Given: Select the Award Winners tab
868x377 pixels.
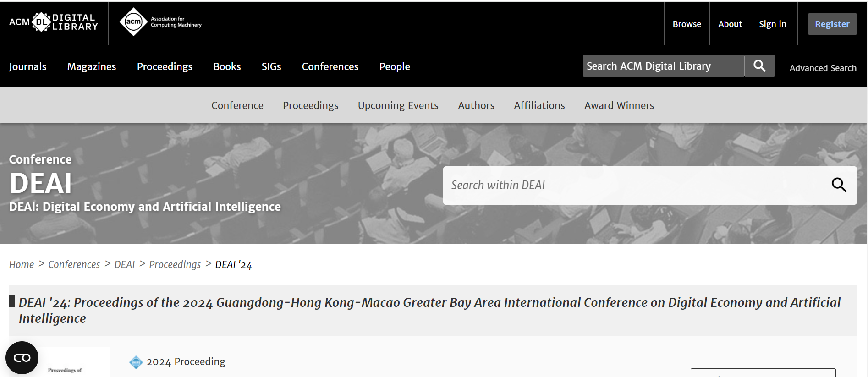Looking at the screenshot, I should coord(619,105).
